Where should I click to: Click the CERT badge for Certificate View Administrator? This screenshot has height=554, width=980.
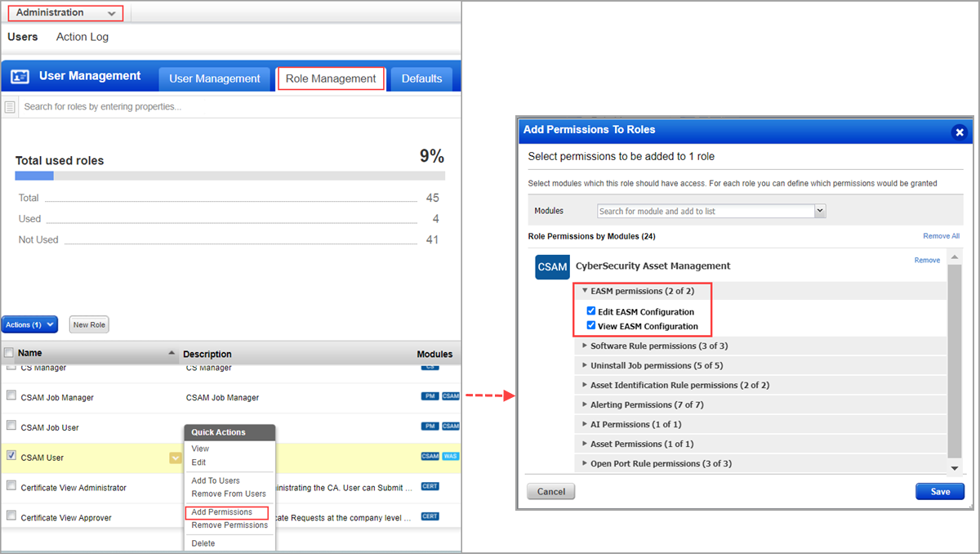(x=429, y=487)
